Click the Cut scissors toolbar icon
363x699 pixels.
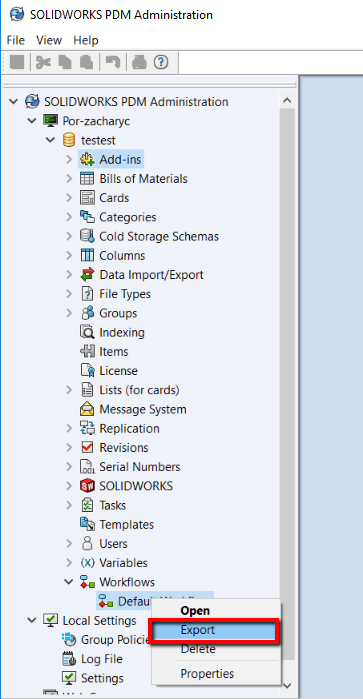click(43, 62)
